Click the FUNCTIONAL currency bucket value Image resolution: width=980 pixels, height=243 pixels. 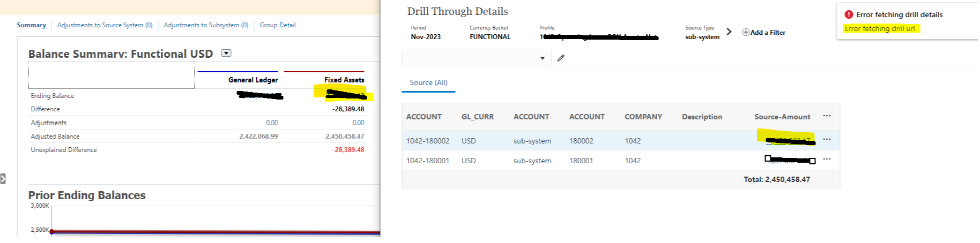tap(490, 37)
